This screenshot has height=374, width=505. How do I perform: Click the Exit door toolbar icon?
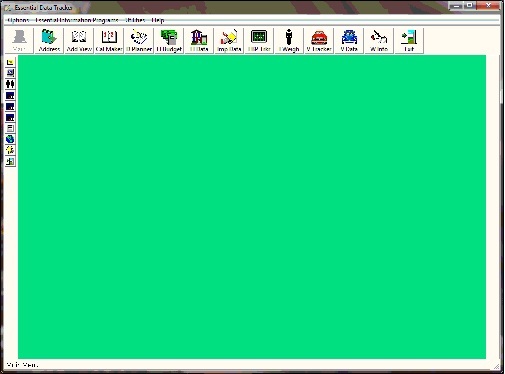409,40
